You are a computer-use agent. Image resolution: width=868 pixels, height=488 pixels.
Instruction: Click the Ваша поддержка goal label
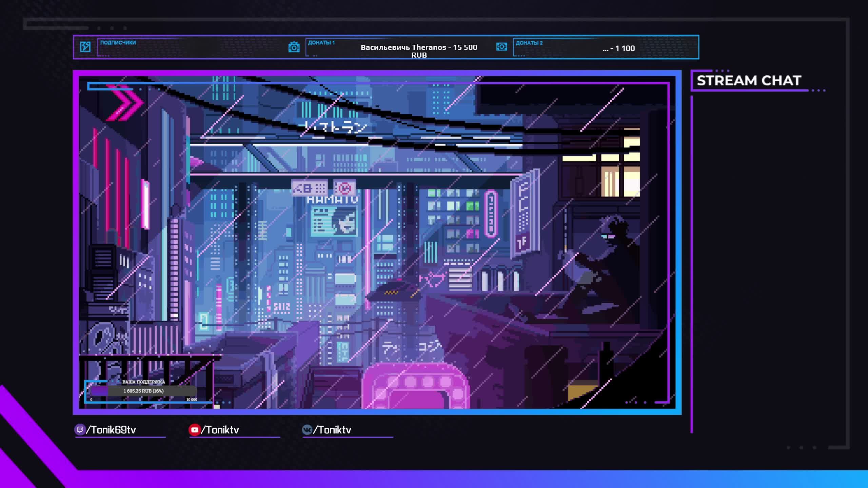point(143,382)
